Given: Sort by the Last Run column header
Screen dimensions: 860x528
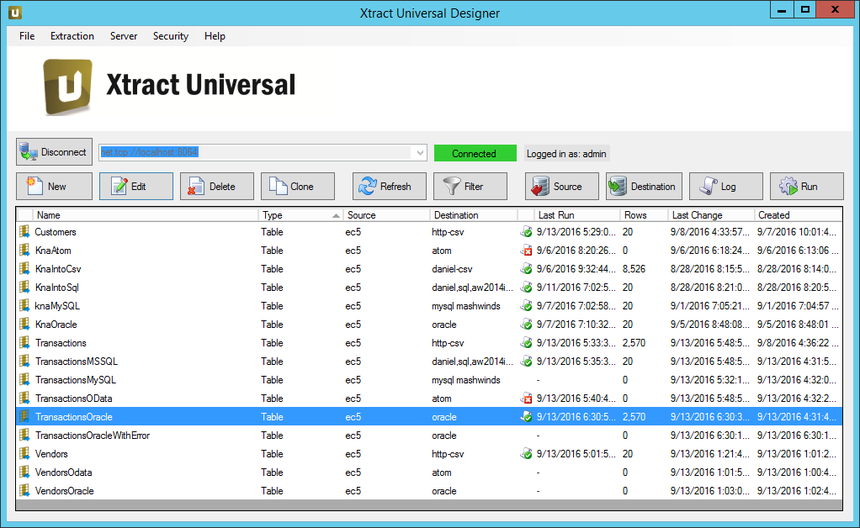Looking at the screenshot, I should tap(576, 215).
